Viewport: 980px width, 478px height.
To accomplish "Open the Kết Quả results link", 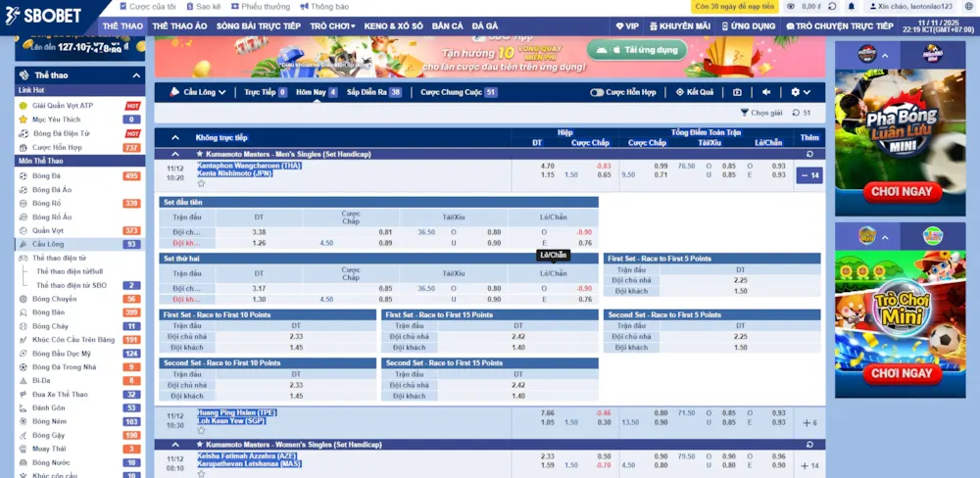I will (694, 92).
